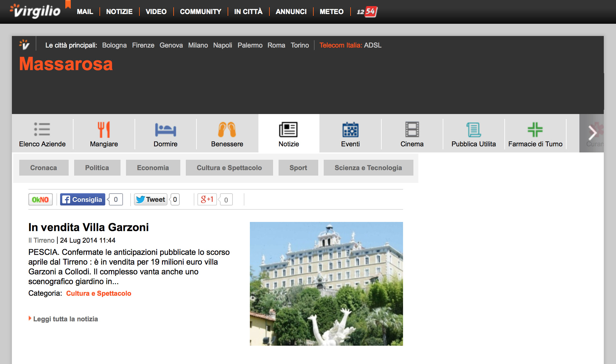This screenshot has height=364, width=616.
Task: Open Benessere flip-flops icon
Action: point(227,129)
